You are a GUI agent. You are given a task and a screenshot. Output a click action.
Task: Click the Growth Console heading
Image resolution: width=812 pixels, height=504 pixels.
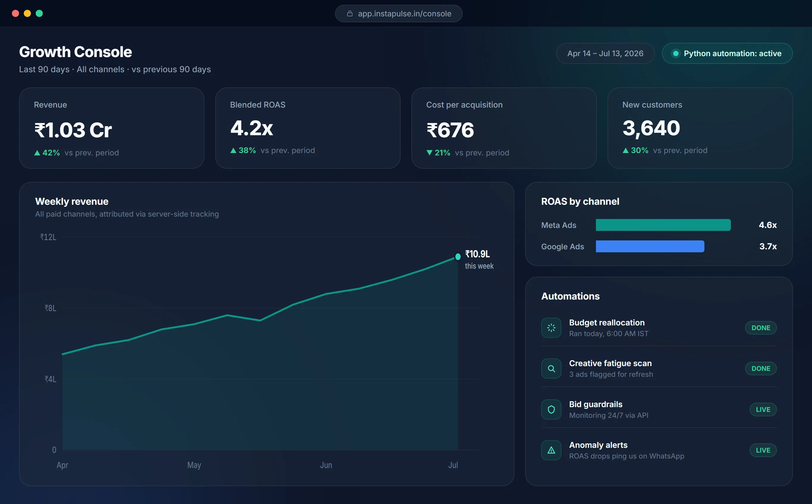tap(75, 52)
